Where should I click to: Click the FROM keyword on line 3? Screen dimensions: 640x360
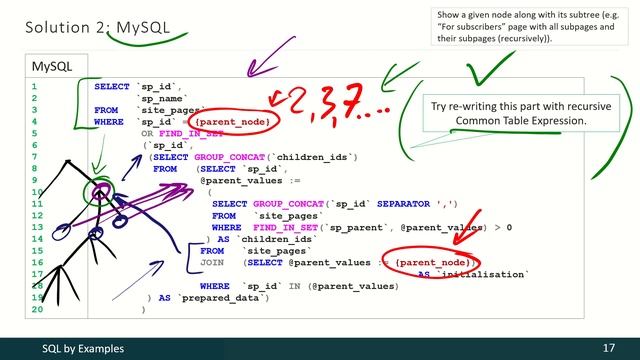coord(106,110)
